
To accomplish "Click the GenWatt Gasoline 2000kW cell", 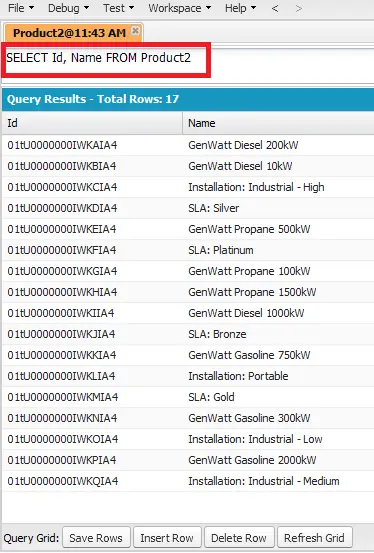I will [278, 460].
